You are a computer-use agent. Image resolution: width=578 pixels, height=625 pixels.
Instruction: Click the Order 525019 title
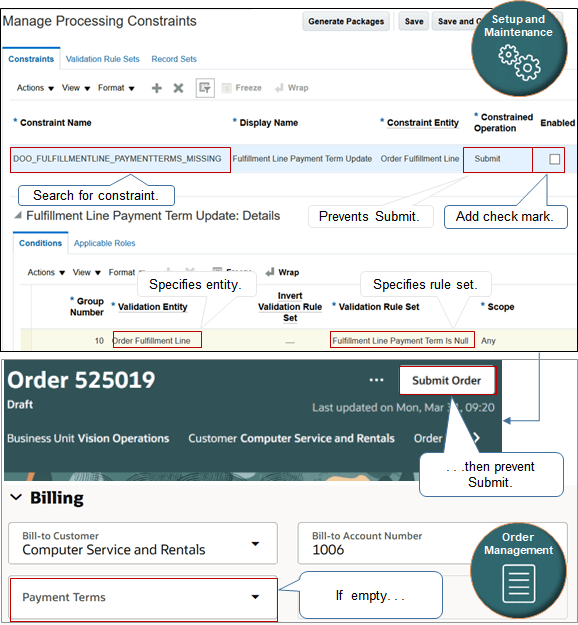[81, 379]
